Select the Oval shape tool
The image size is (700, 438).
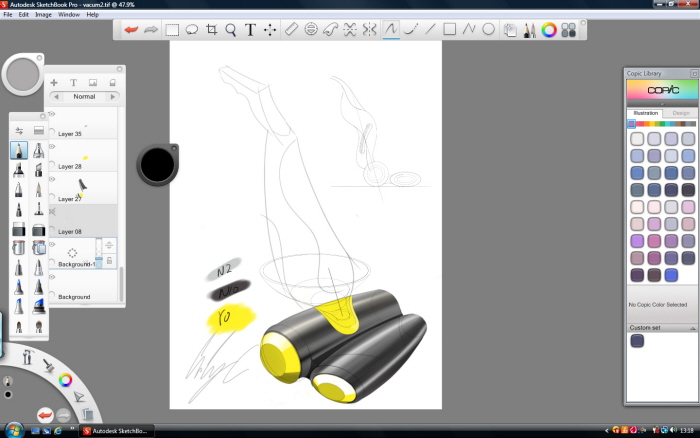[x=488, y=29]
